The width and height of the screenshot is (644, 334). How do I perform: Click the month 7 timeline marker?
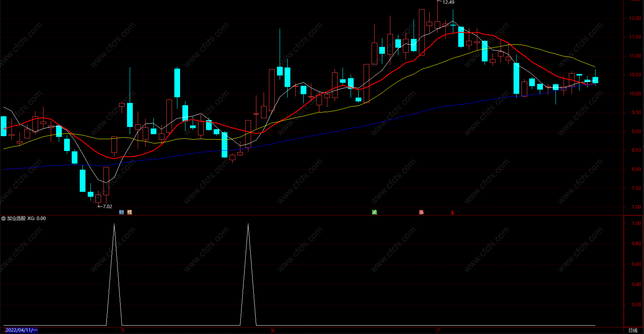[438, 330]
